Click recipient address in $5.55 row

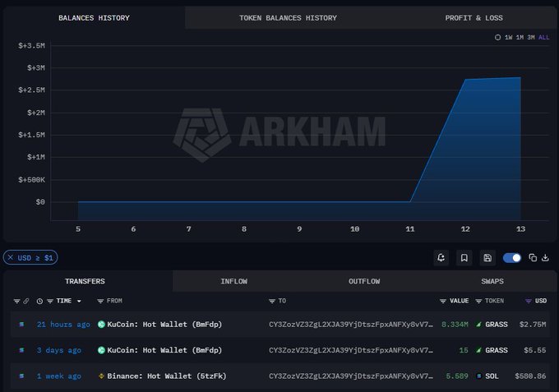(351, 350)
